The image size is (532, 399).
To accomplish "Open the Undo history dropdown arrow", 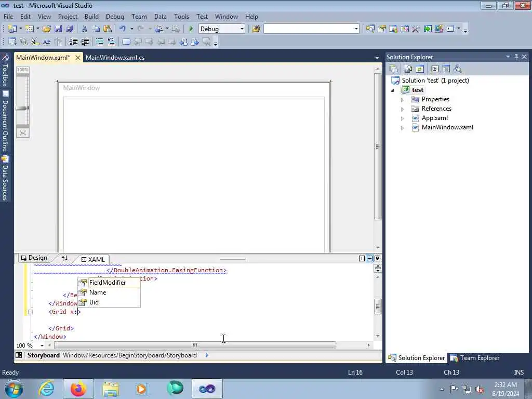I will coord(131,29).
